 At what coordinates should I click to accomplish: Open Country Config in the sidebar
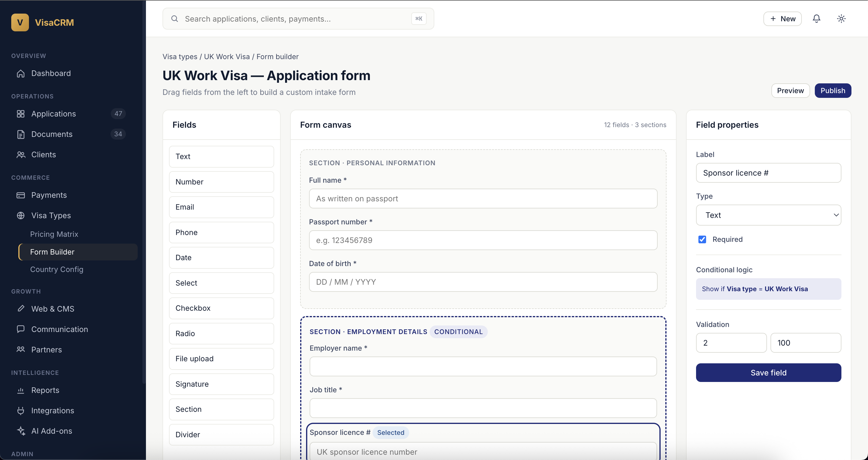click(x=57, y=269)
